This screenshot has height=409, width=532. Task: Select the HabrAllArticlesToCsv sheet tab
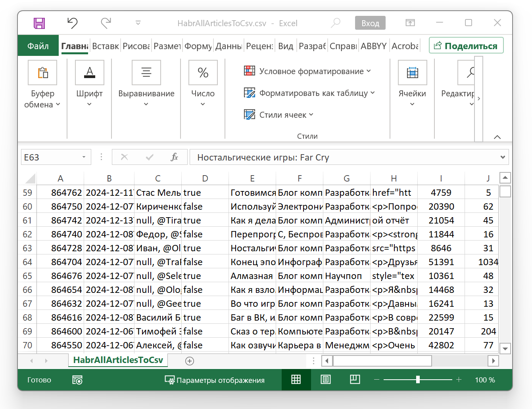click(x=118, y=360)
